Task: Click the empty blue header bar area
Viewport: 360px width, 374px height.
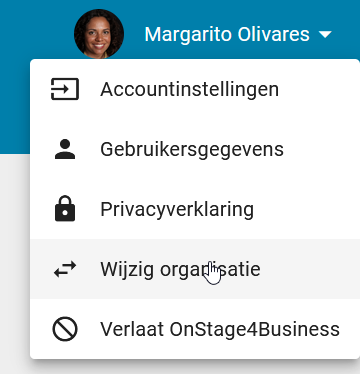Action: (33, 30)
